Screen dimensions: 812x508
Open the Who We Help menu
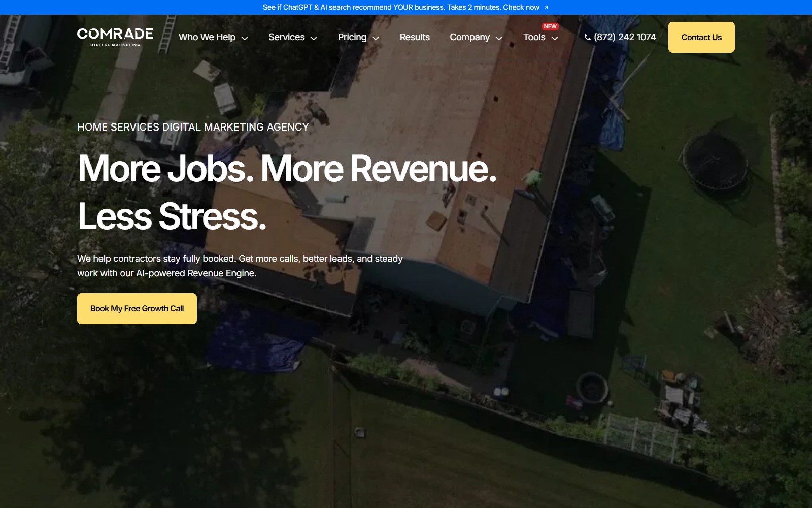(x=207, y=37)
